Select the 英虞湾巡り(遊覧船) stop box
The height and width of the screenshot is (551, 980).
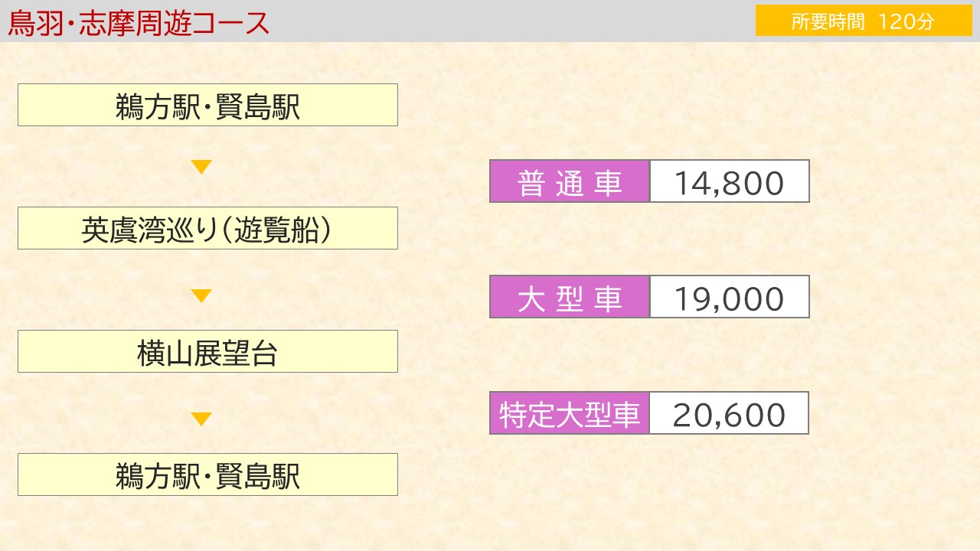pos(207,228)
